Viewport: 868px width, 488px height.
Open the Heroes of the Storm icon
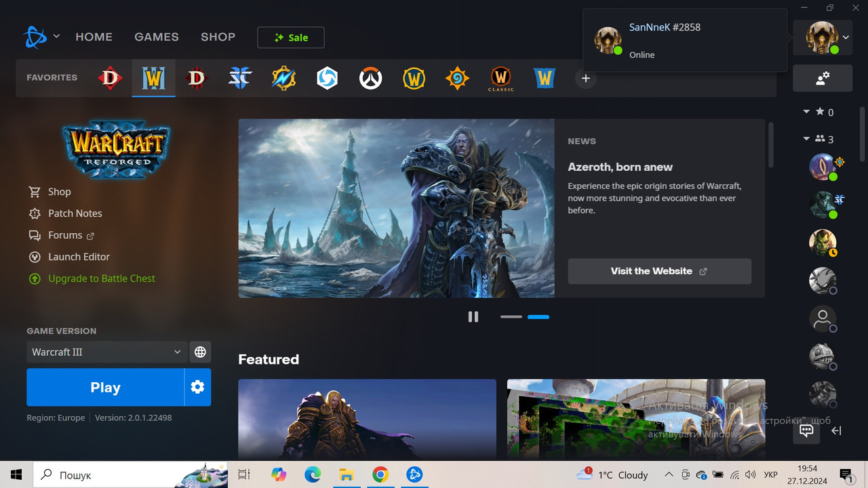pyautogui.click(x=327, y=78)
